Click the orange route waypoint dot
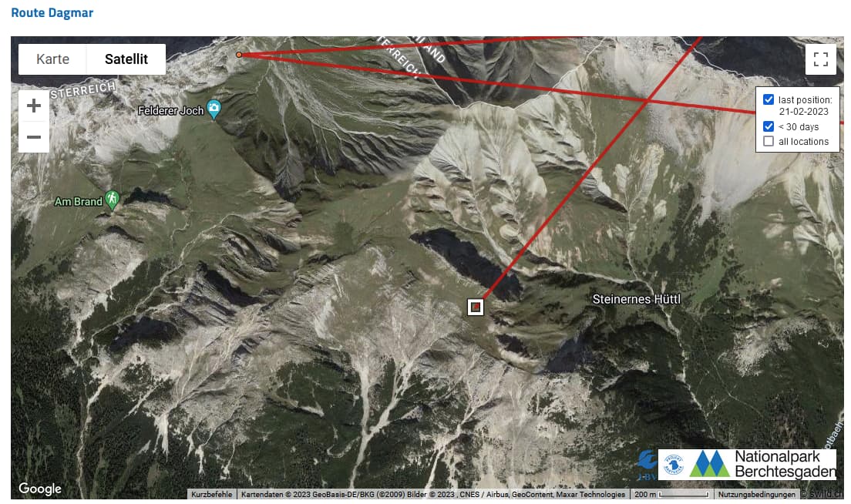 239,55
